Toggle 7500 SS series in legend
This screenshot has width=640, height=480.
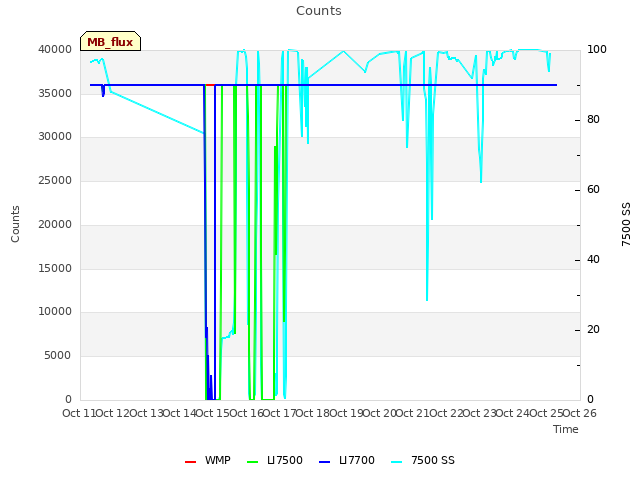(423, 460)
